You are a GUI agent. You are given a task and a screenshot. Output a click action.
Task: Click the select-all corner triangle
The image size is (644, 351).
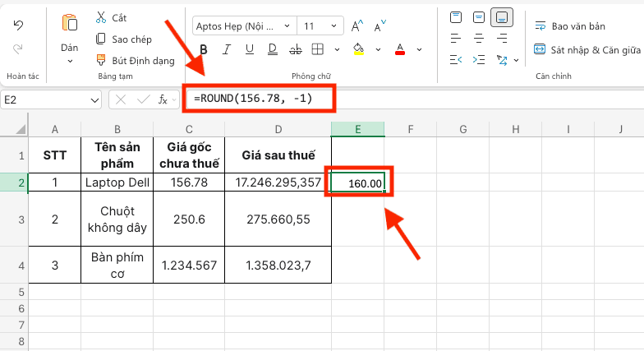[x=21, y=130]
